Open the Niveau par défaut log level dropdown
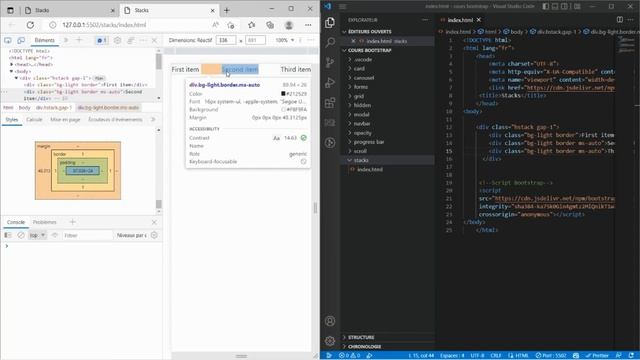This screenshot has height=360, width=640. click(131, 235)
